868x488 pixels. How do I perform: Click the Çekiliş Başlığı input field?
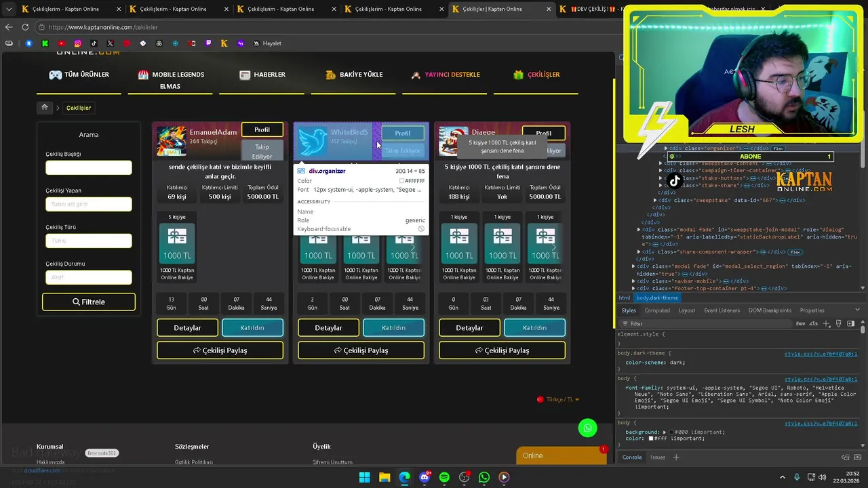[x=89, y=167]
